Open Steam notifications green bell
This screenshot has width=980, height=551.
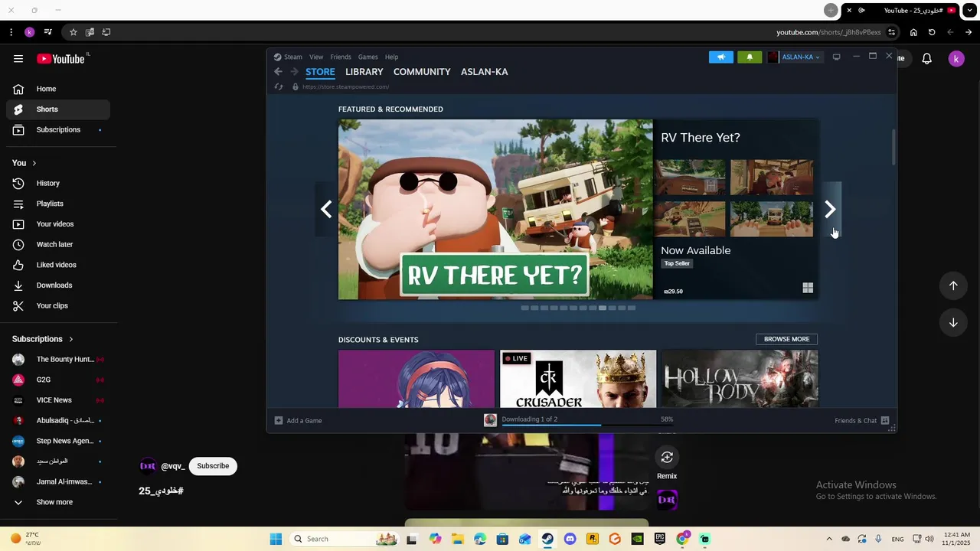pyautogui.click(x=750, y=57)
